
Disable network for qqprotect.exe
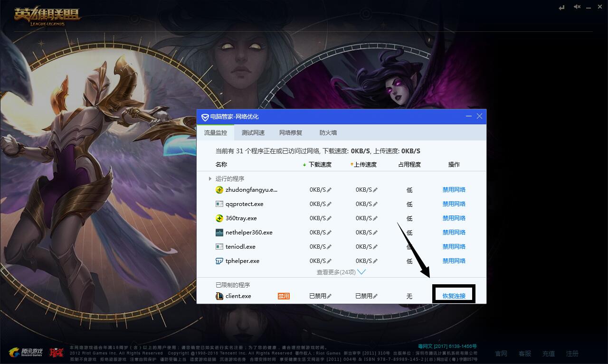[454, 204]
